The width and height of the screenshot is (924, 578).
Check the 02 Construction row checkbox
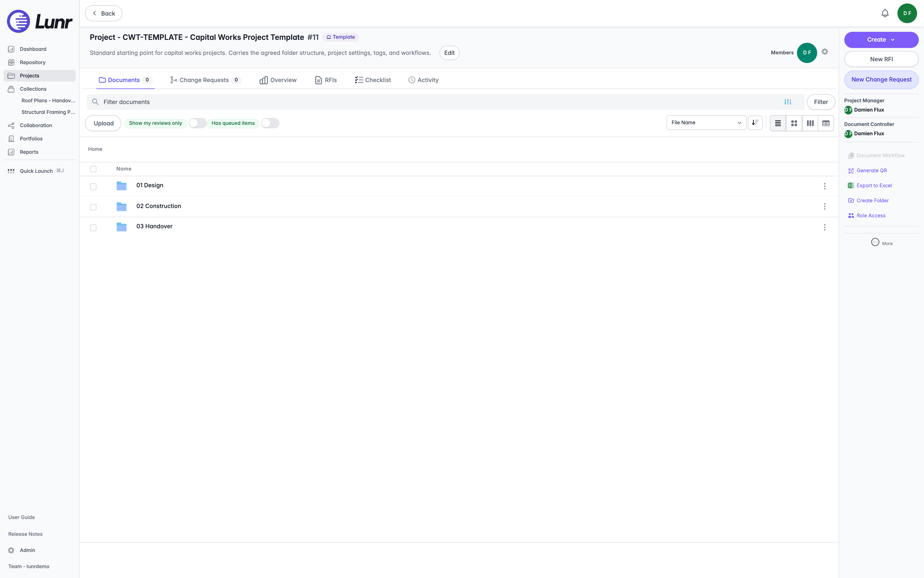coord(93,207)
